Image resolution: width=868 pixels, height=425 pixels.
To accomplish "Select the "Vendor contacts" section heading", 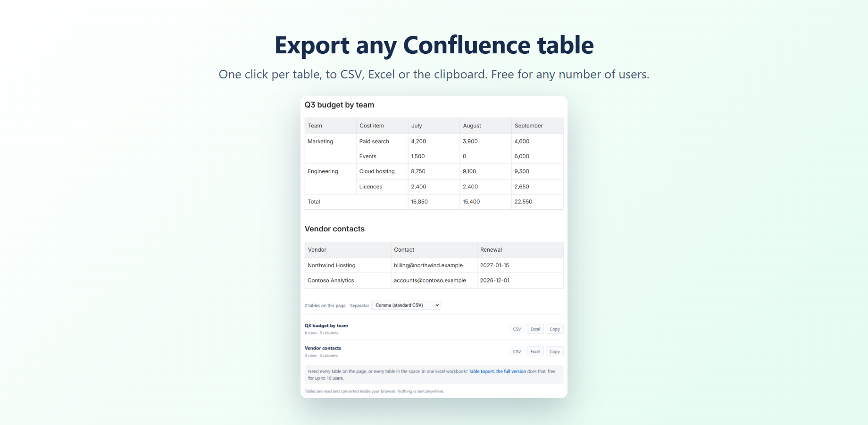I will [334, 229].
